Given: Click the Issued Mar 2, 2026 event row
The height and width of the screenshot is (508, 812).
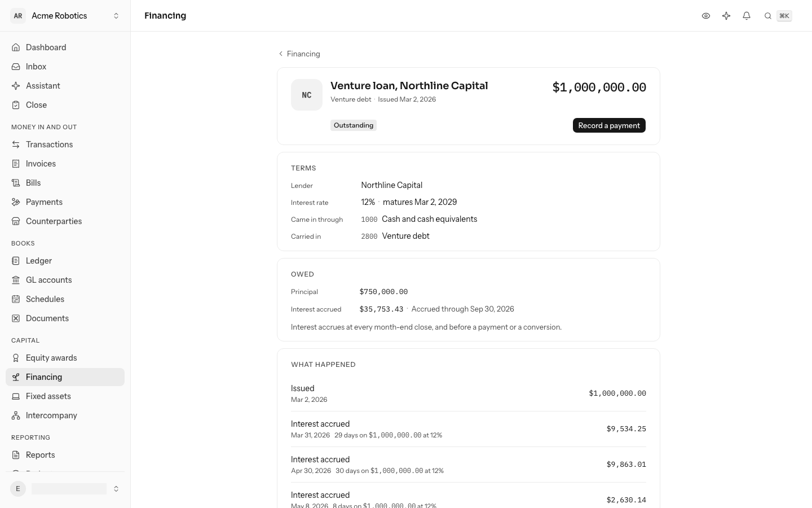Looking at the screenshot, I should pyautogui.click(x=469, y=393).
